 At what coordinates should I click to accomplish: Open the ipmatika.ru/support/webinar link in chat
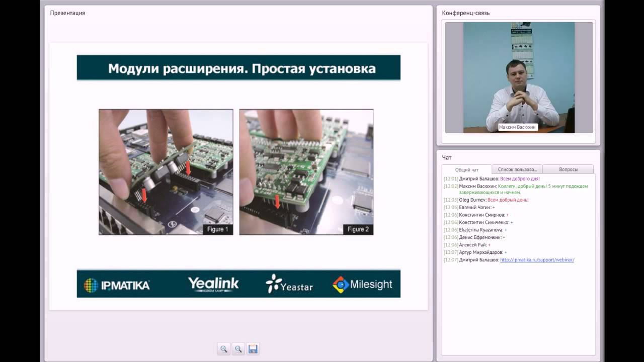point(537,260)
